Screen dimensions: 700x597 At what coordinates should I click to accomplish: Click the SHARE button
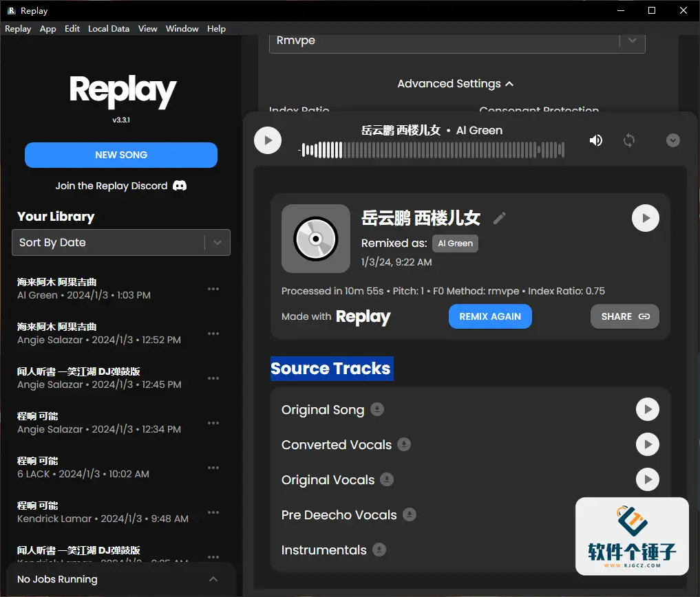(625, 316)
